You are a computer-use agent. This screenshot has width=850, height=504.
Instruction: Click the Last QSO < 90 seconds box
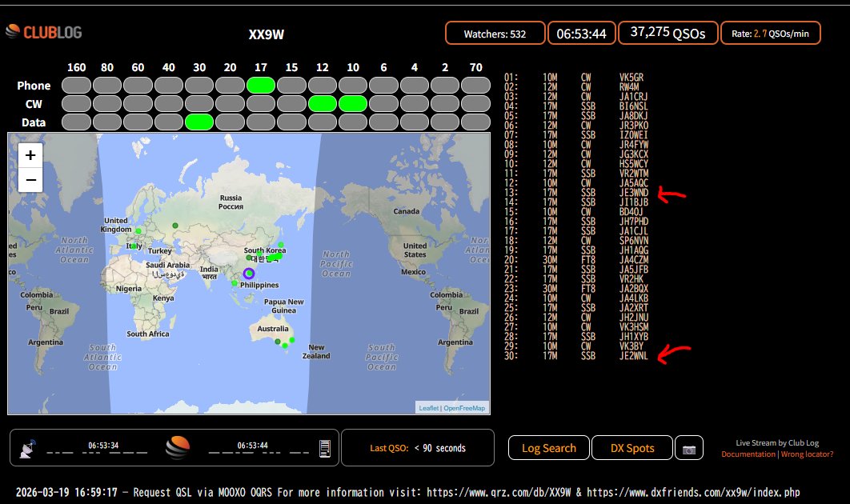coord(418,448)
